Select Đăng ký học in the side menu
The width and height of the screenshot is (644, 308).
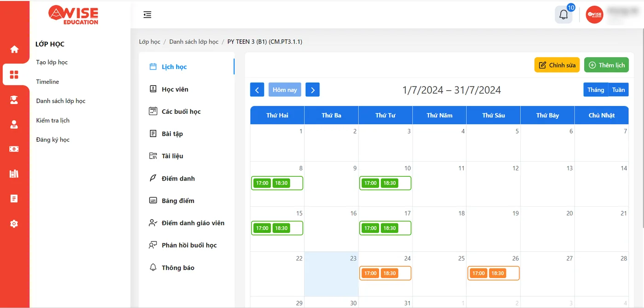click(53, 139)
